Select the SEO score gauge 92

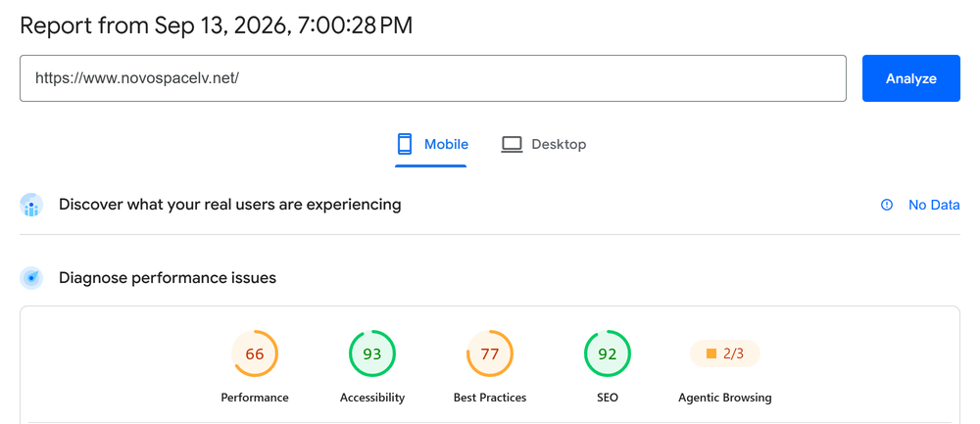tap(607, 354)
